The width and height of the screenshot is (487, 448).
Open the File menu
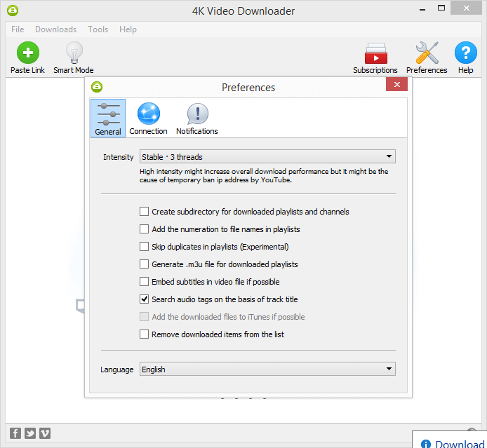(x=18, y=29)
